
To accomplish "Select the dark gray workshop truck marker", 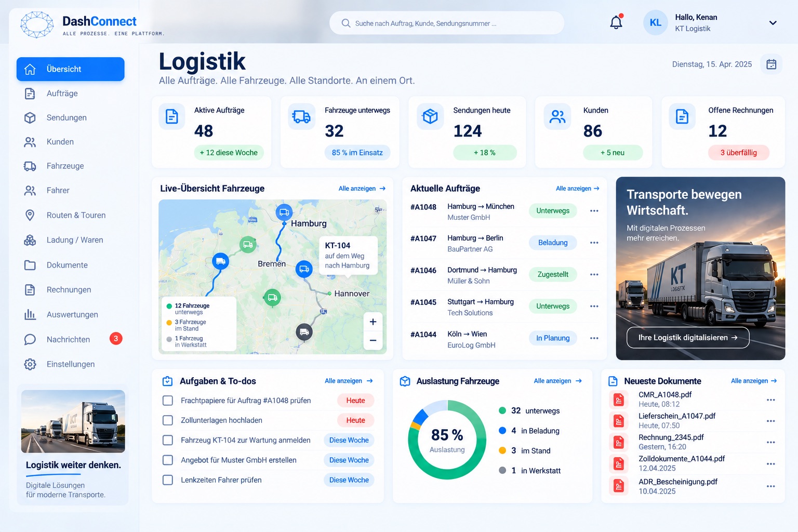I will [304, 331].
